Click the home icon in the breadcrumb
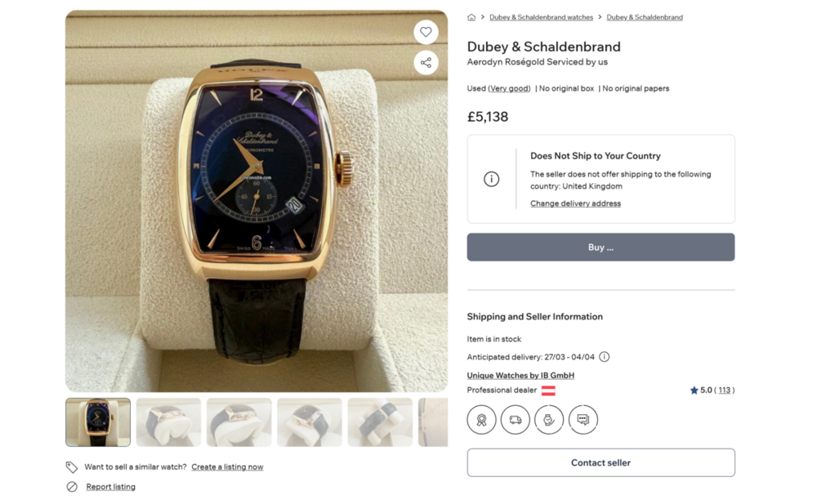817x504 pixels. pyautogui.click(x=471, y=16)
